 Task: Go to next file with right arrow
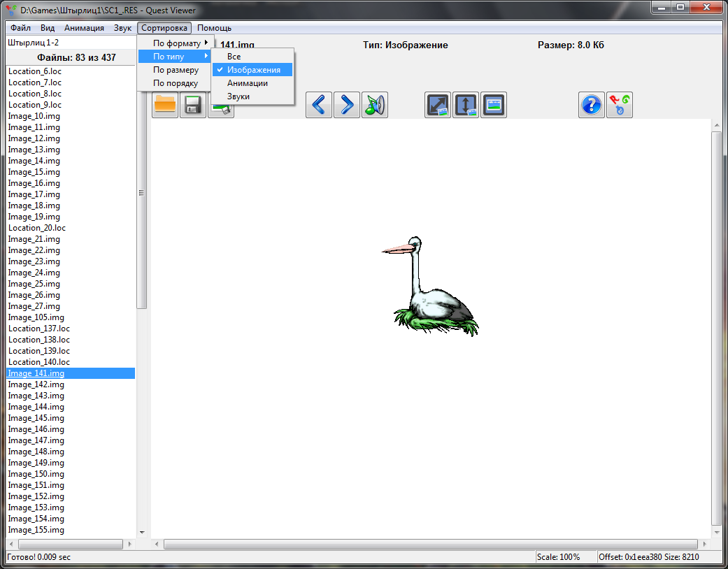point(347,105)
